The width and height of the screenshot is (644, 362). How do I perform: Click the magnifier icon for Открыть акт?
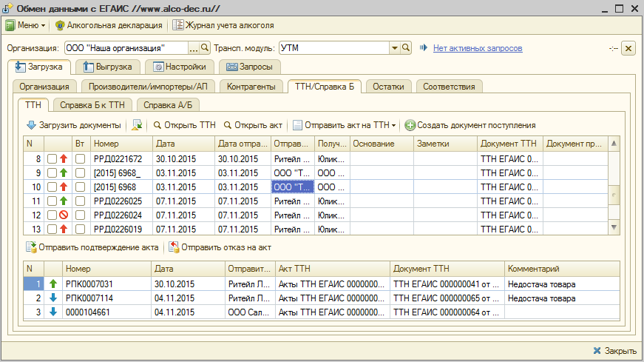[x=228, y=125]
